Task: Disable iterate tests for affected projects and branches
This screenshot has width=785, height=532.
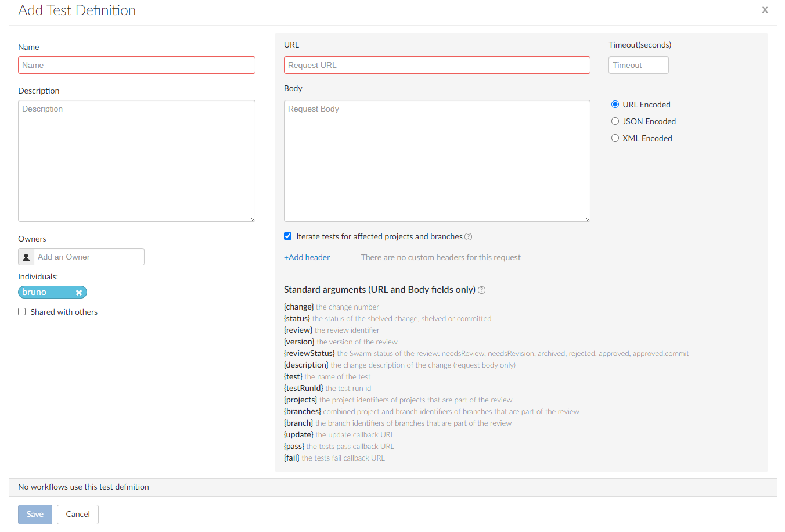Action: pos(287,236)
